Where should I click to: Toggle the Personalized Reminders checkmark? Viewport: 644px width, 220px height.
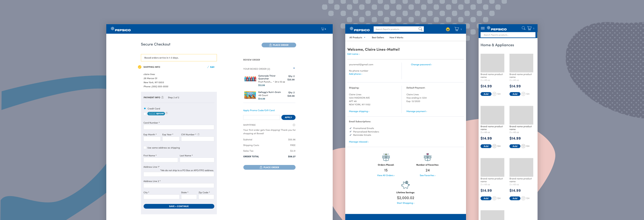[351, 132]
